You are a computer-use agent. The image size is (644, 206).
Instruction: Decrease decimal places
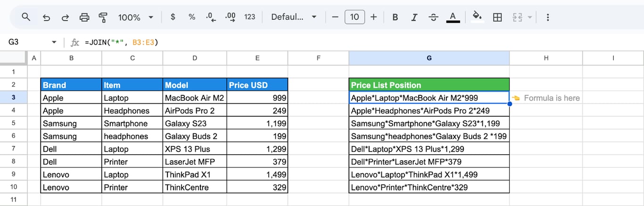pos(211,17)
